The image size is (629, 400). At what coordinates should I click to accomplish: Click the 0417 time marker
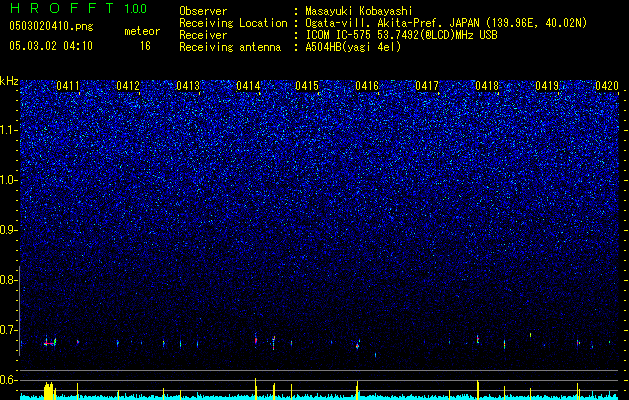pos(427,86)
